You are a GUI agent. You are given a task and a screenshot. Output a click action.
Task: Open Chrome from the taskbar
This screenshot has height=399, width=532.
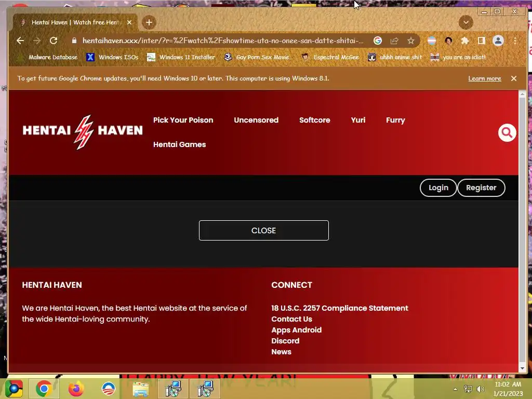[44, 389]
